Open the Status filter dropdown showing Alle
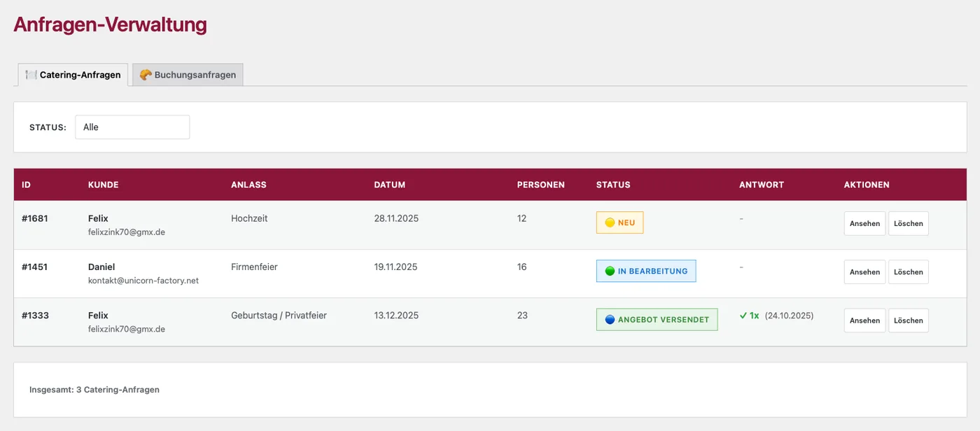Image resolution: width=980 pixels, height=431 pixels. coord(132,127)
